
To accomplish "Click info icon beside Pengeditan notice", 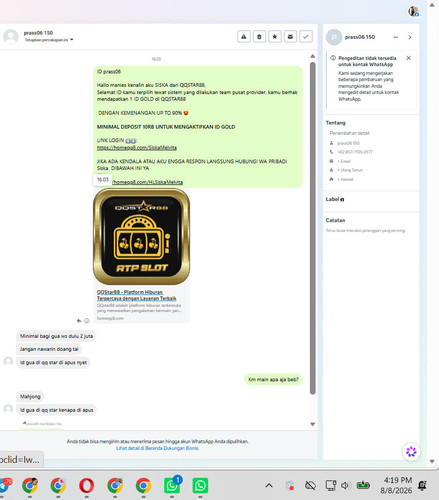I will pyautogui.click(x=333, y=58).
